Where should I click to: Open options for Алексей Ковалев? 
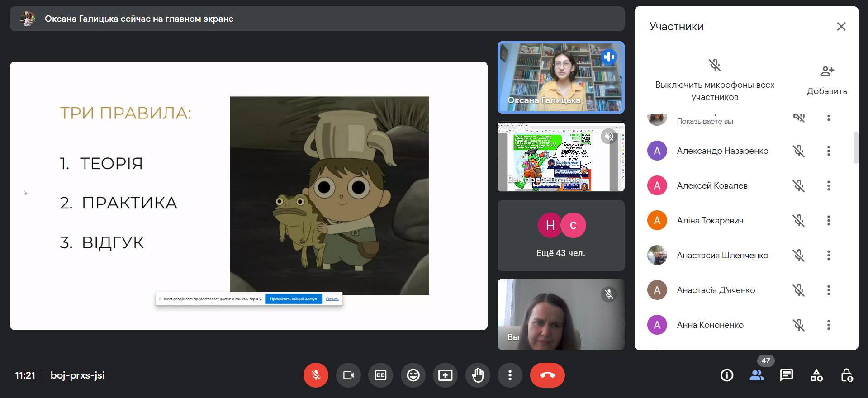click(829, 185)
